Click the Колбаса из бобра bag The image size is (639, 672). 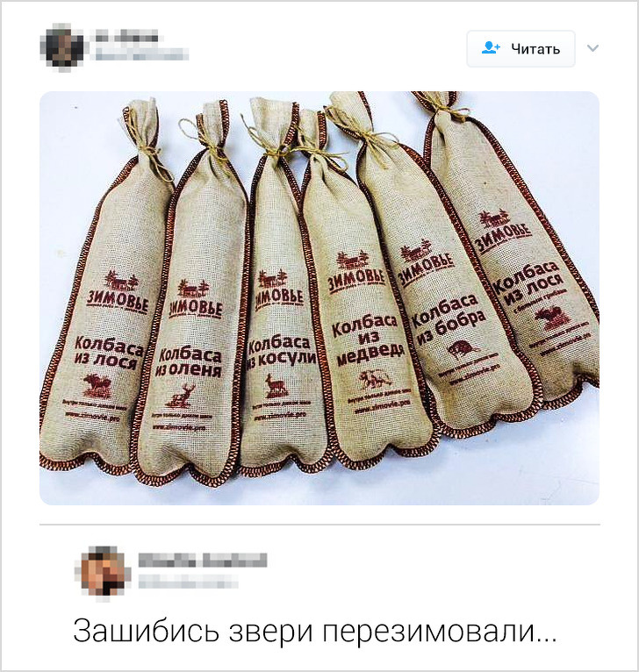(450, 300)
